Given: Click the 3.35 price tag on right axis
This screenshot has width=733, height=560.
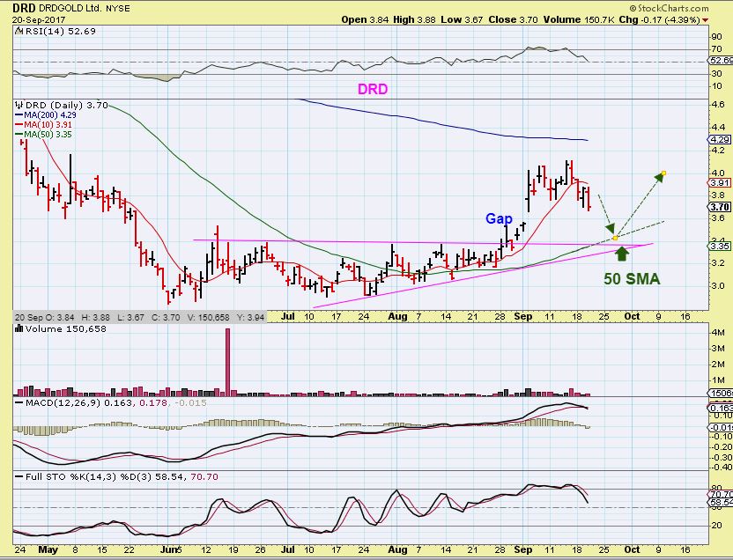Looking at the screenshot, I should click(x=720, y=247).
